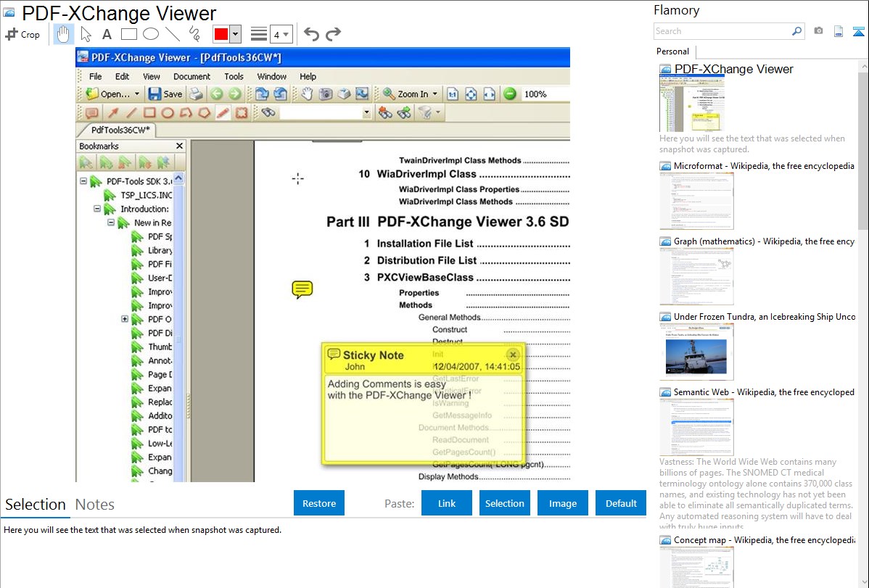Viewport: 869px width, 588px height.
Task: Open the Microformat Wikipedia snapshot thumbnail
Action: pos(696,201)
